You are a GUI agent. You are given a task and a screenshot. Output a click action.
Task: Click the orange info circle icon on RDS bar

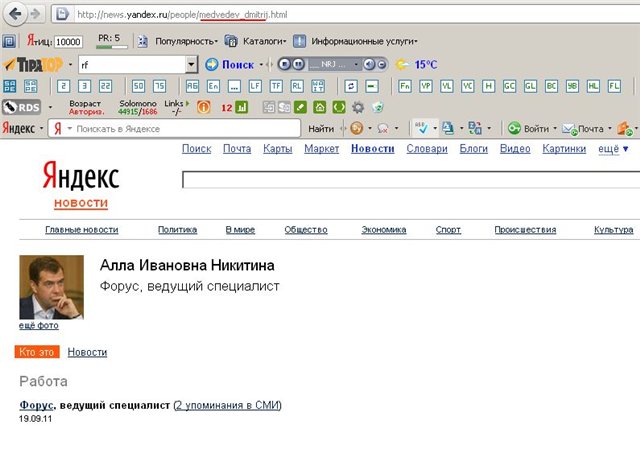(203, 107)
